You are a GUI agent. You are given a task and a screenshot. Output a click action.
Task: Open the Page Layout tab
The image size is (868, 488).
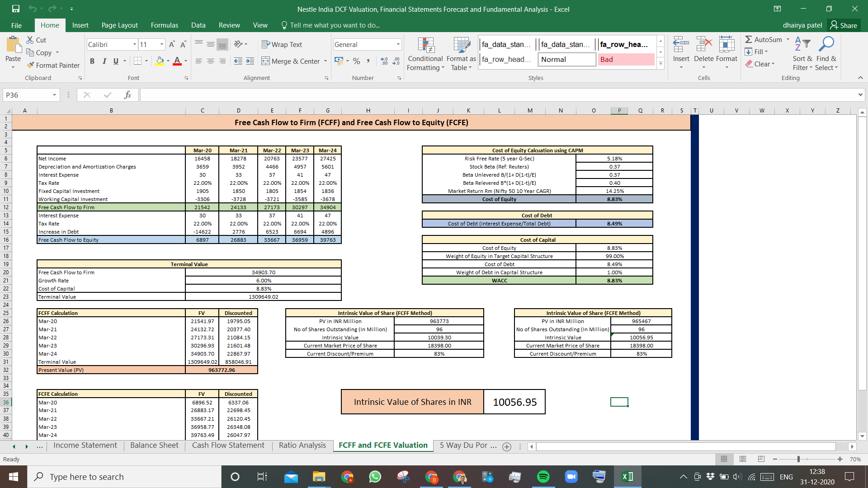click(119, 25)
